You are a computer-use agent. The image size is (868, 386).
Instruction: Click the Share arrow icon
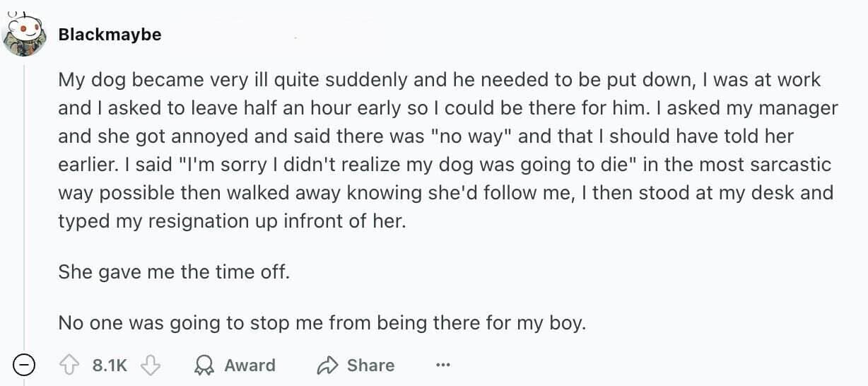tap(328, 365)
